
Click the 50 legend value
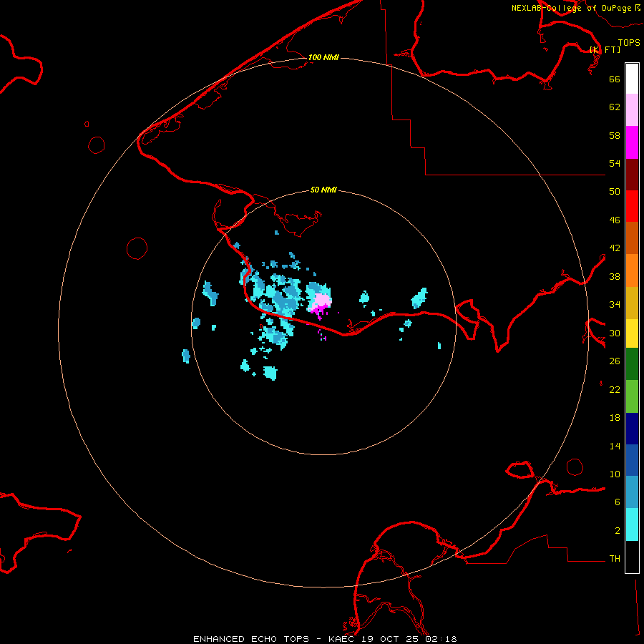coord(615,192)
